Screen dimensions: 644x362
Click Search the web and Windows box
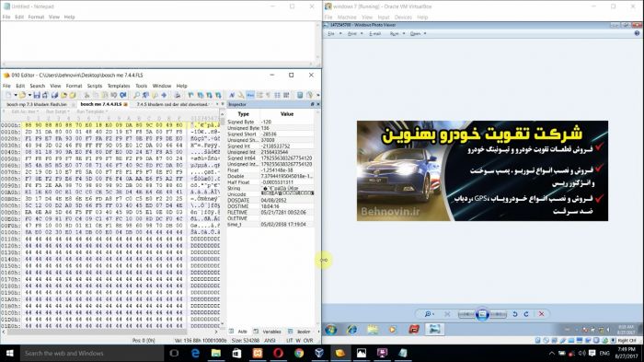pyautogui.click(x=92, y=354)
